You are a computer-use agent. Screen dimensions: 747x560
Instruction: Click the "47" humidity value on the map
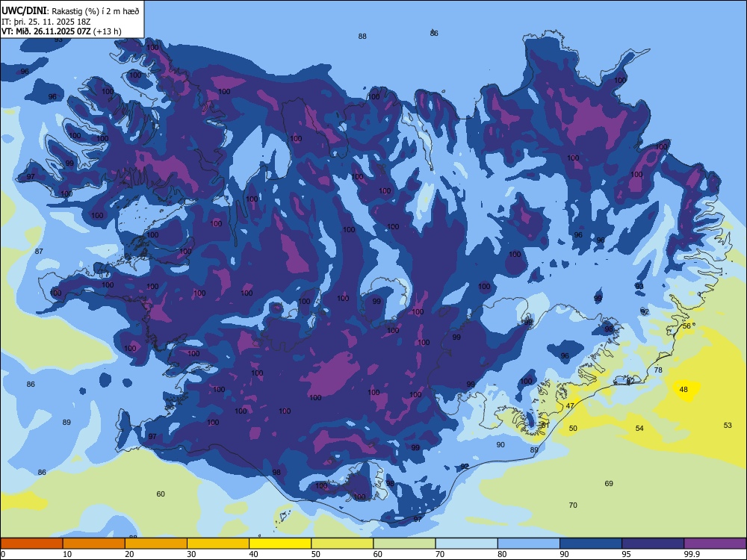point(570,406)
